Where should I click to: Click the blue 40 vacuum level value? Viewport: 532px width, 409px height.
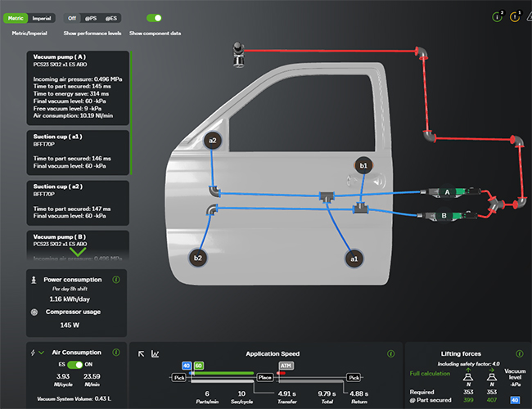pos(515,400)
